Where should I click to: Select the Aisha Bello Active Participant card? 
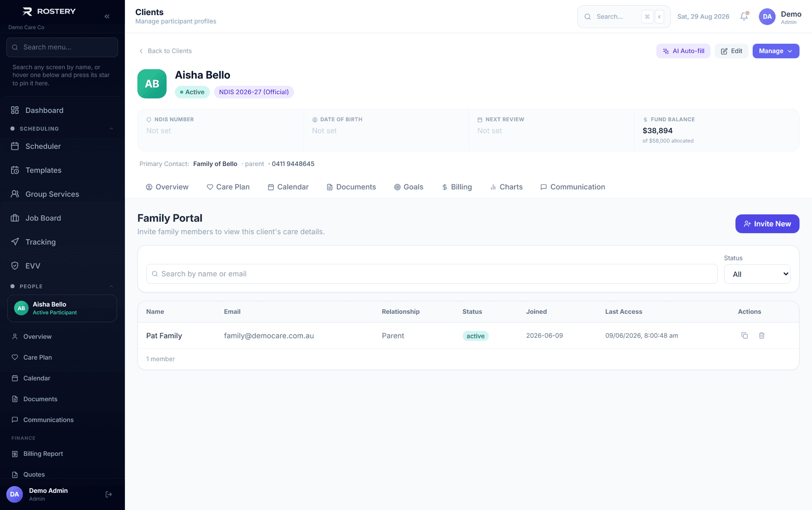pos(62,308)
